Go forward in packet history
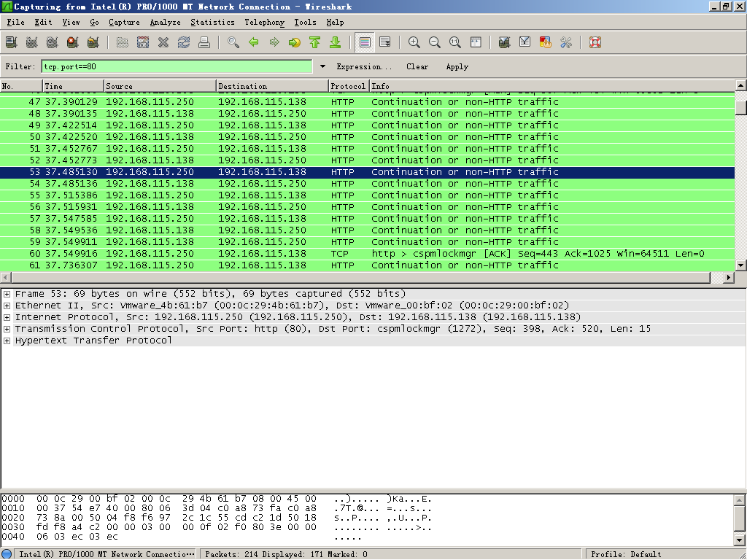This screenshot has height=560, width=747. 274,42
